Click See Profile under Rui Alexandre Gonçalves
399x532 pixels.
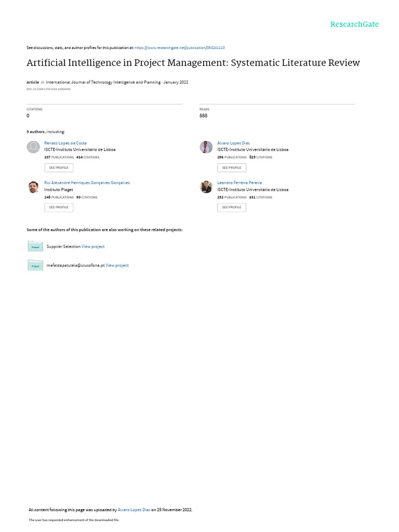click(59, 207)
